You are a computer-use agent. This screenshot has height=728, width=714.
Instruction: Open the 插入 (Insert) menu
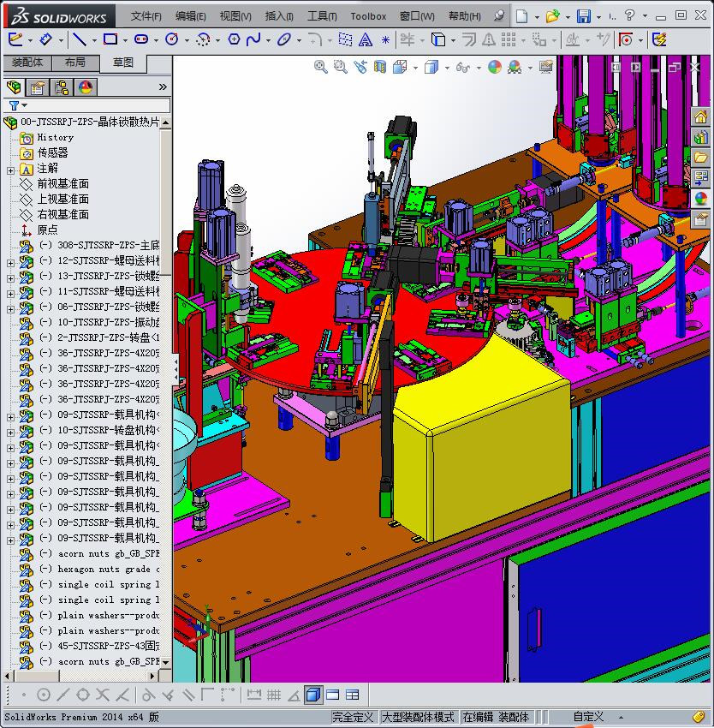(x=279, y=16)
